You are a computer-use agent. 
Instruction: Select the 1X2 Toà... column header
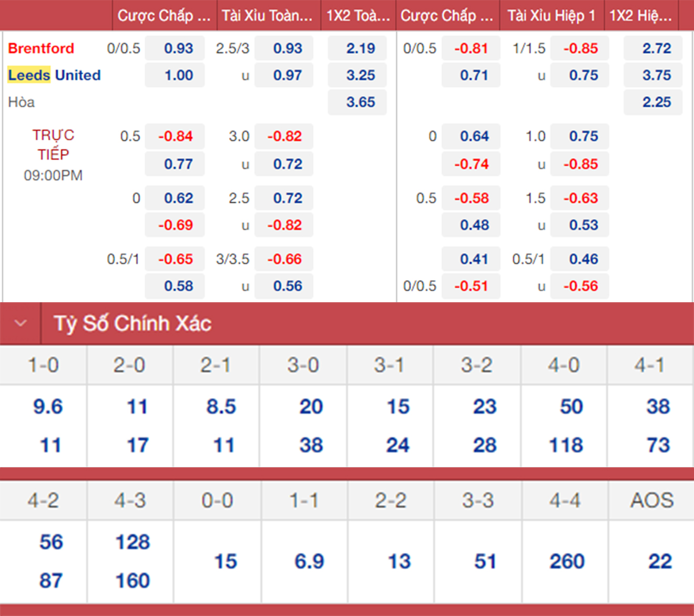tap(358, 16)
